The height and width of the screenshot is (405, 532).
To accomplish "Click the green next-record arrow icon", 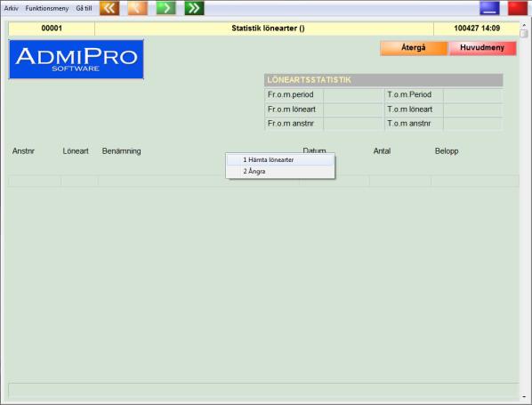I will (165, 8).
